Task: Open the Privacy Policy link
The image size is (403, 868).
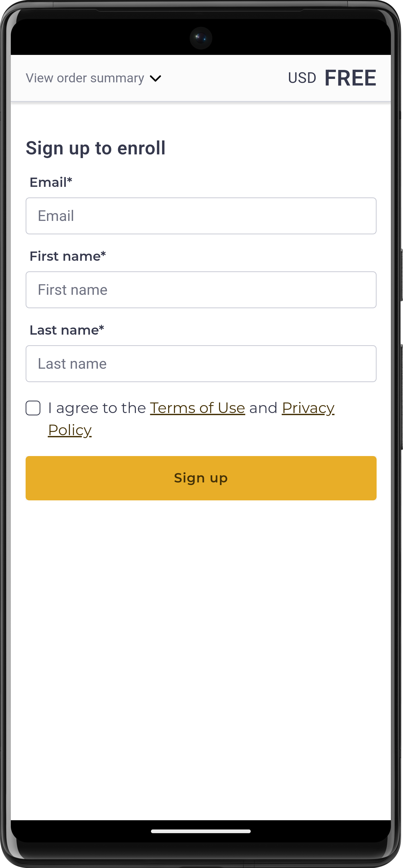Action: tap(308, 408)
